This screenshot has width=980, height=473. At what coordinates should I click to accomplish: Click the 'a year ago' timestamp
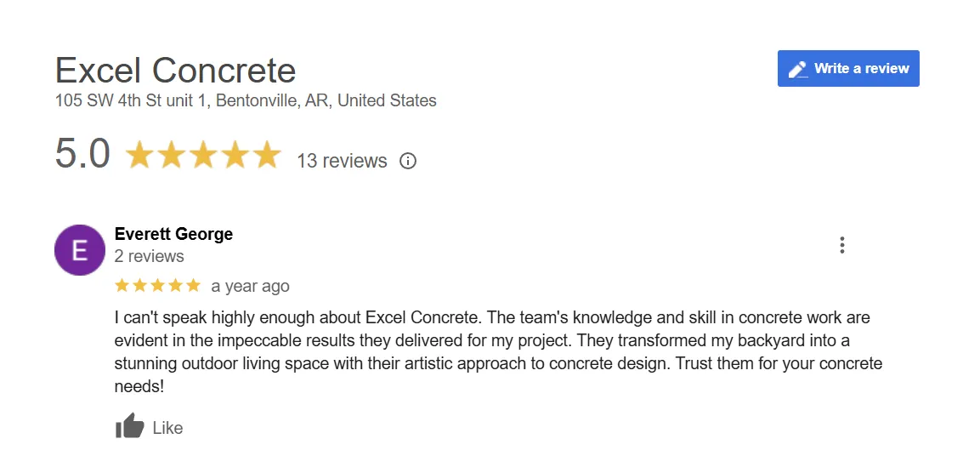tap(250, 286)
